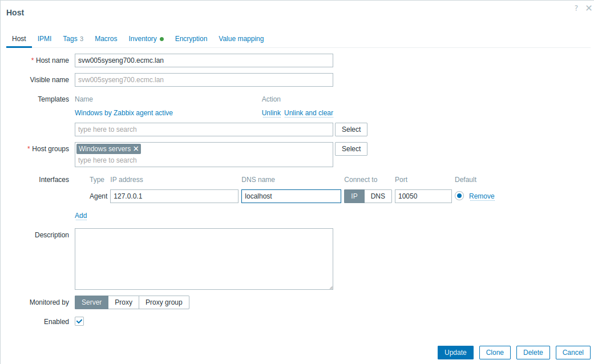594x364 pixels.
Task: Unlink the Windows by Zabbix agent template
Action: click(x=271, y=113)
